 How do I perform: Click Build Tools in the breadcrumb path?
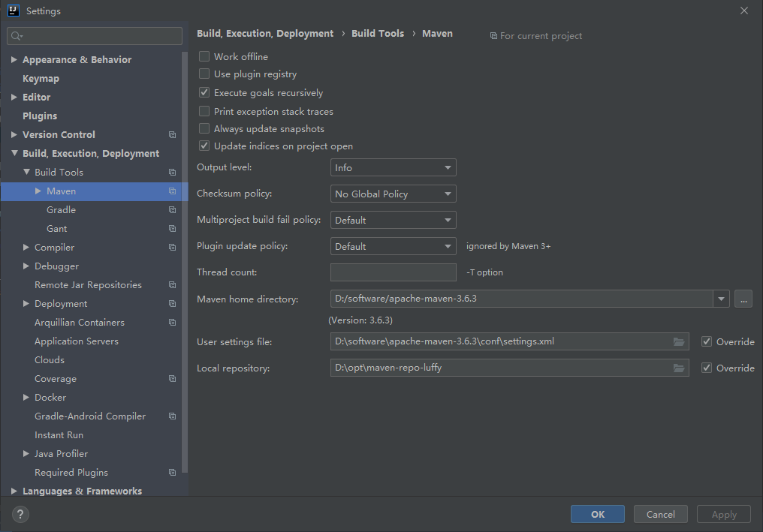coord(378,34)
